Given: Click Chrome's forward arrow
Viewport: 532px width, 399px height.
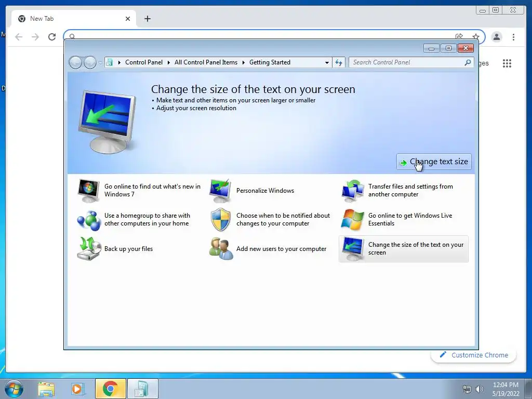Looking at the screenshot, I should 35,37.
